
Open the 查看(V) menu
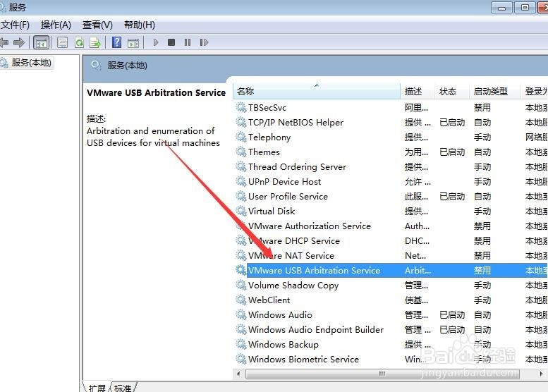(x=97, y=25)
